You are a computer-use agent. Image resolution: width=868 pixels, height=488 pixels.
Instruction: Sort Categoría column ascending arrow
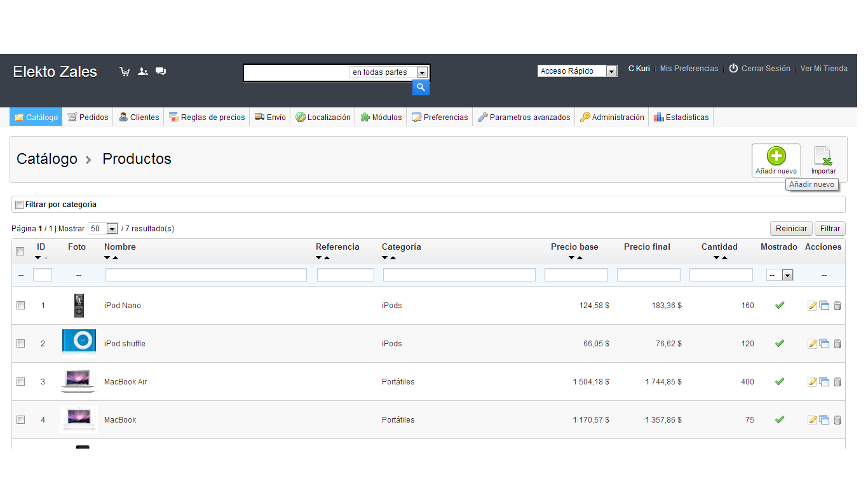393,257
